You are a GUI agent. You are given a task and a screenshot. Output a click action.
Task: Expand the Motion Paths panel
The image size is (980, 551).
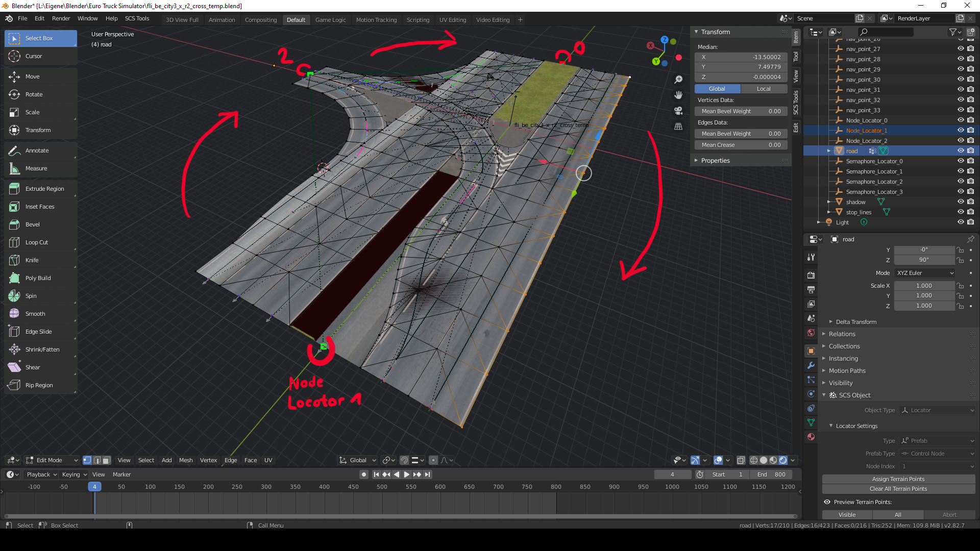click(847, 371)
